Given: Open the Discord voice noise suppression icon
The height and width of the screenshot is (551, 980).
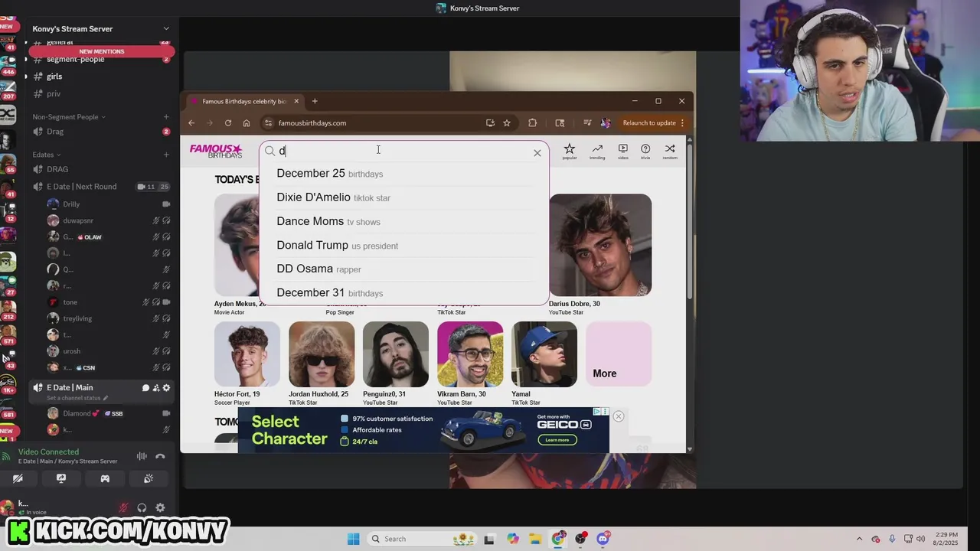Looking at the screenshot, I should [x=142, y=456].
